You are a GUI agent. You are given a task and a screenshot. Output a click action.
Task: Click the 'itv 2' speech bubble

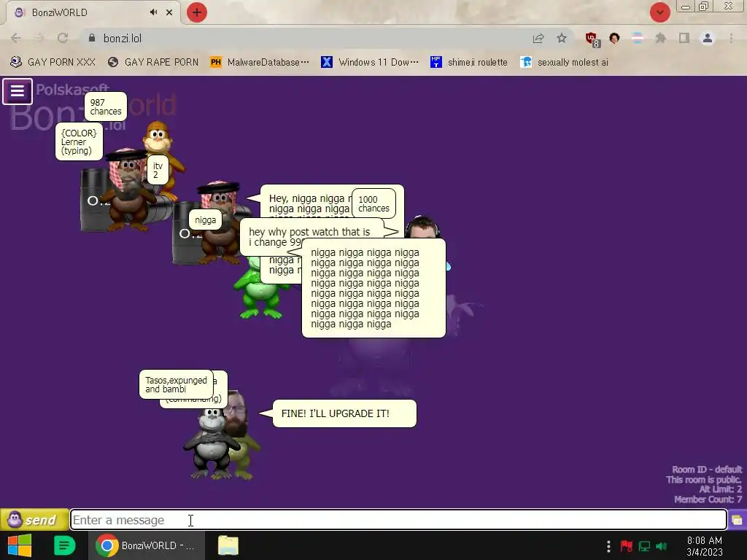point(158,170)
